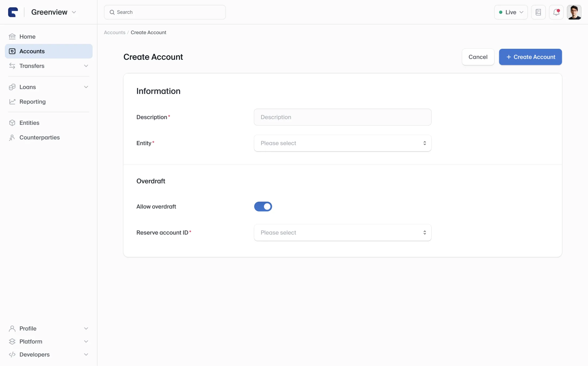
Task: Click the Accounts breadcrumb link
Action: pyautogui.click(x=115, y=32)
